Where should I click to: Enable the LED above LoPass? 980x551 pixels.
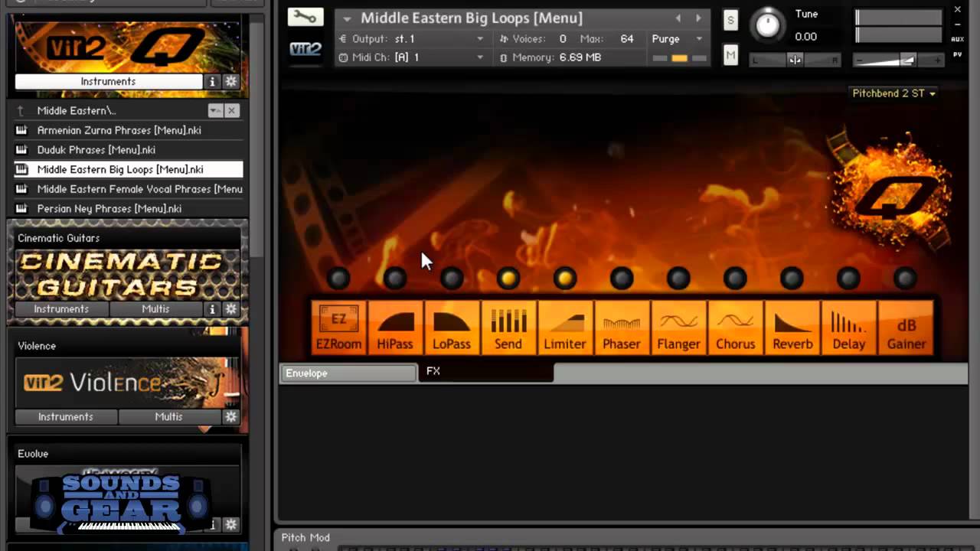[x=452, y=279]
